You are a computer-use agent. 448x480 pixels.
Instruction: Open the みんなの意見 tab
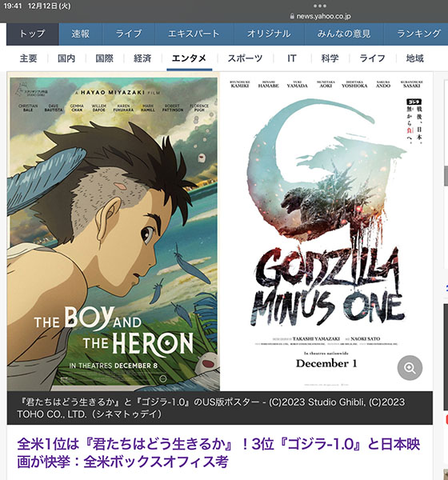(344, 34)
